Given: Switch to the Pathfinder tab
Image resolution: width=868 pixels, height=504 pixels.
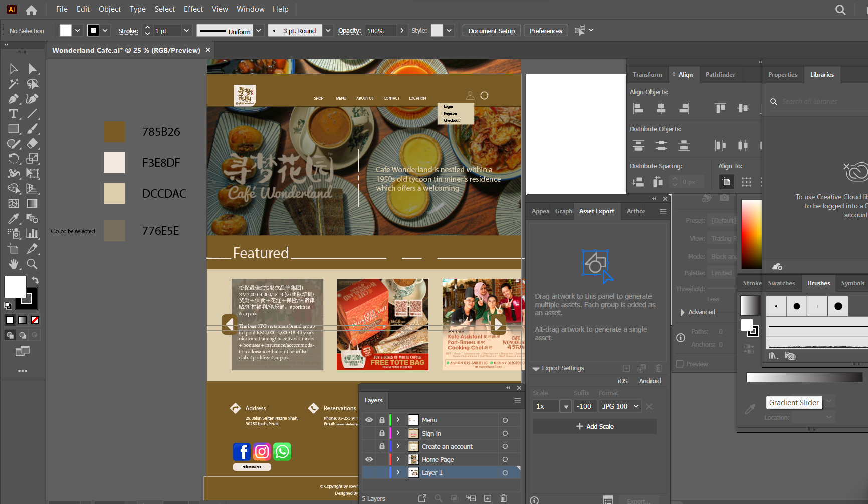Looking at the screenshot, I should point(720,75).
